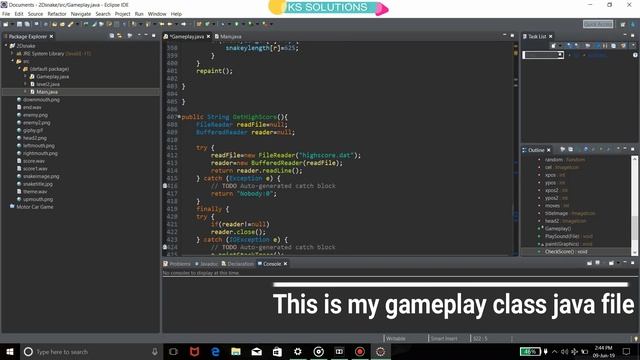Click the task marker at line 424
The width and height of the screenshot is (640, 360).
[x=165, y=247]
